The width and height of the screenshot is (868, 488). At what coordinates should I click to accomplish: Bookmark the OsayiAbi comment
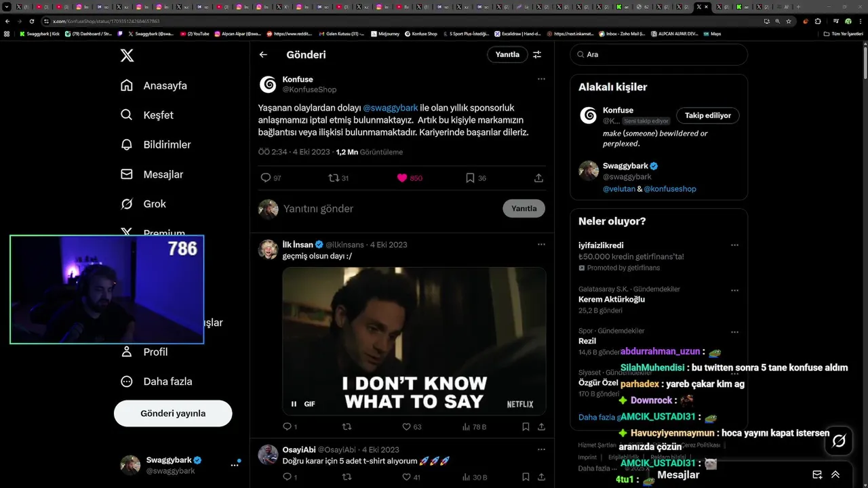click(x=526, y=477)
